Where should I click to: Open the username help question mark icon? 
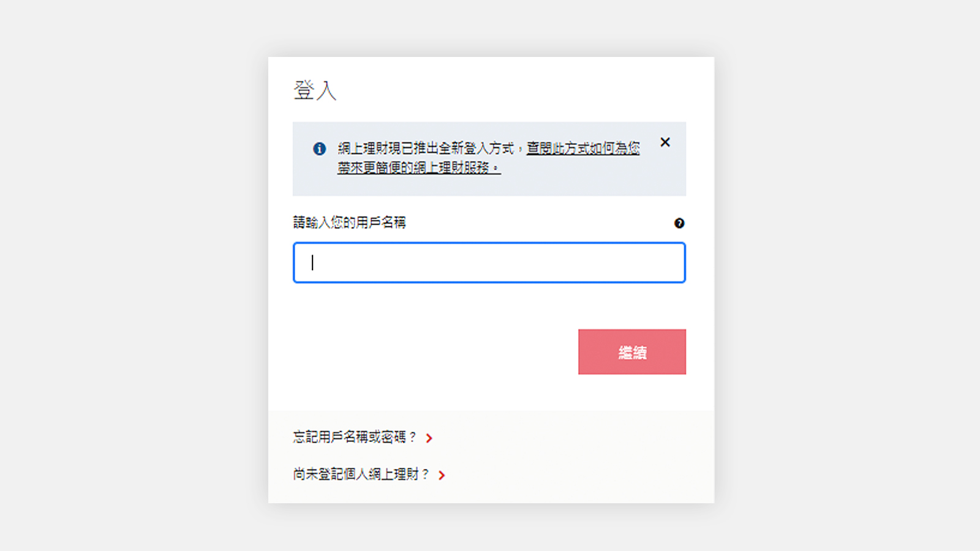click(x=679, y=223)
